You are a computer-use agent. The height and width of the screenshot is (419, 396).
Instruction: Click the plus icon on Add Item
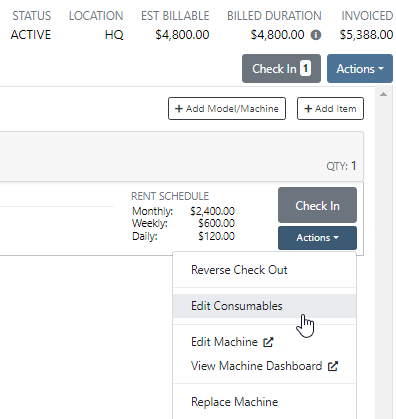(308, 109)
